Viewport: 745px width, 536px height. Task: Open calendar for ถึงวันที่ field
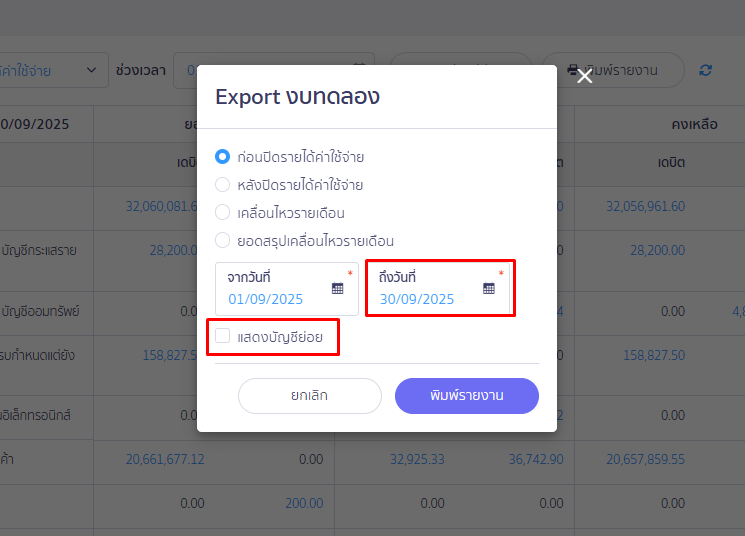pyautogui.click(x=488, y=288)
